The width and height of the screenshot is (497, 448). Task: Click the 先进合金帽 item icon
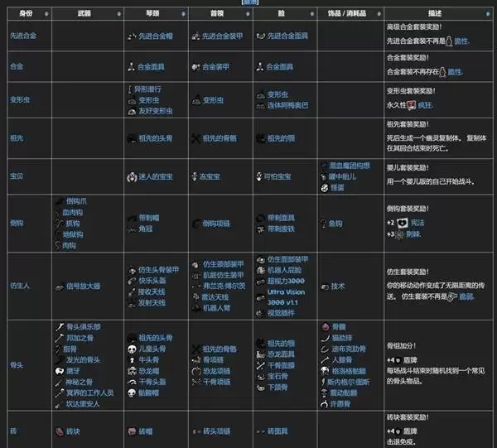(132, 36)
